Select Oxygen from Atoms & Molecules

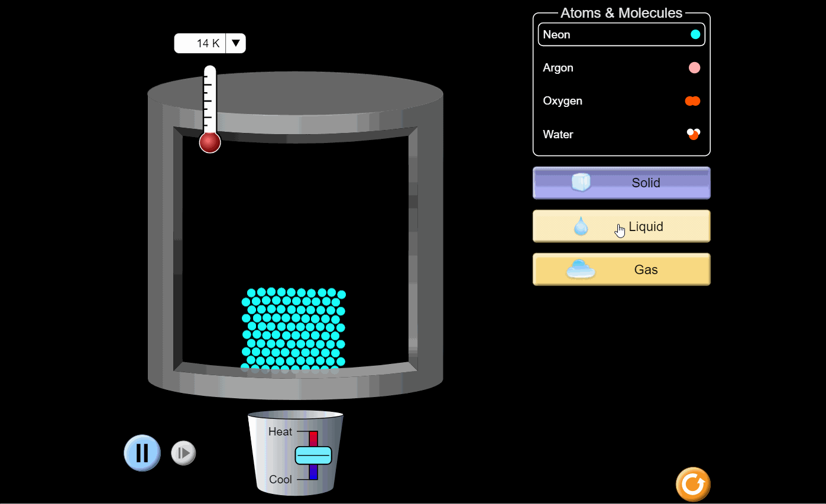click(x=621, y=101)
